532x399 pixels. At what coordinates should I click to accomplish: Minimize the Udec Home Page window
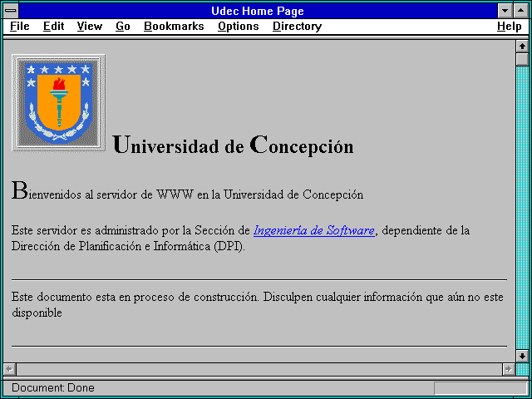click(505, 11)
